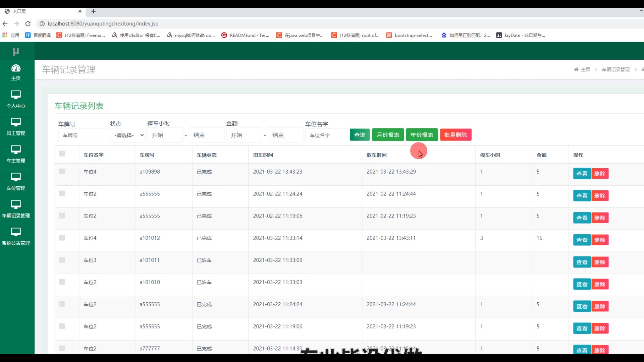Click the browser back arrow

(5, 24)
